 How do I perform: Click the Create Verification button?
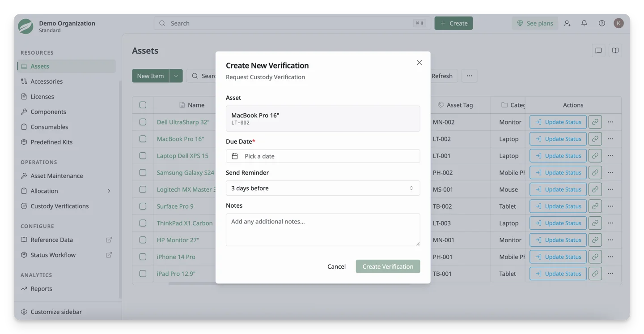point(388,266)
